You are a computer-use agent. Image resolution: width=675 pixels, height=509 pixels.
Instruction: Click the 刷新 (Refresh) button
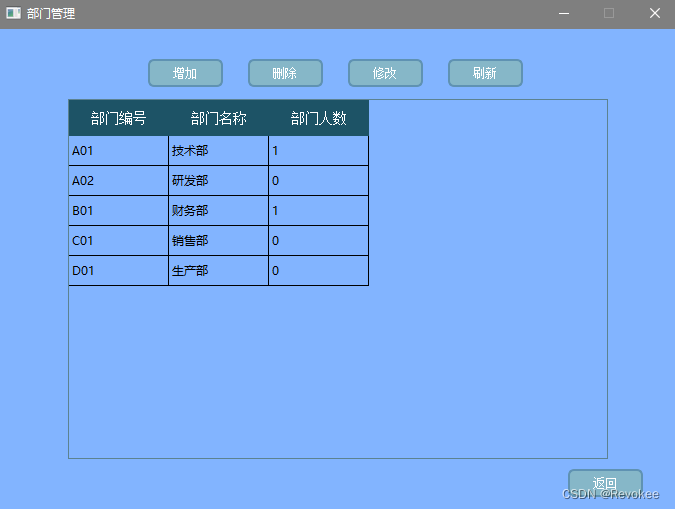(x=485, y=73)
